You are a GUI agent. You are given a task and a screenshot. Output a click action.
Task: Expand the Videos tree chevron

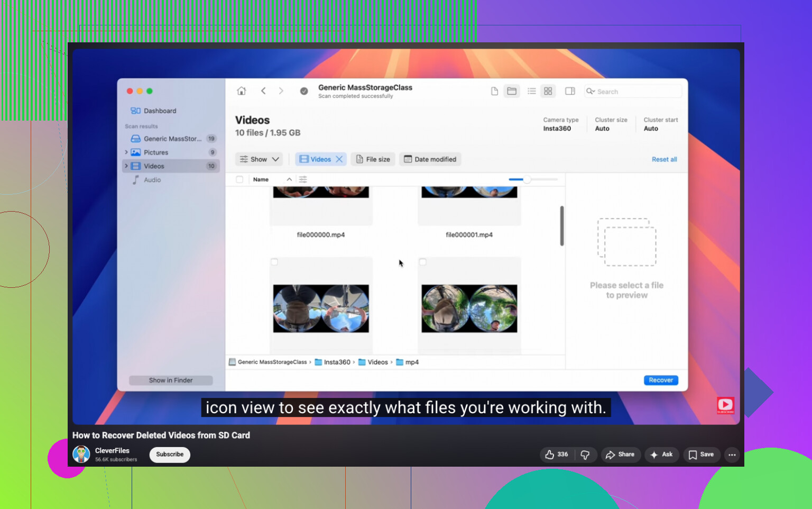tap(126, 166)
